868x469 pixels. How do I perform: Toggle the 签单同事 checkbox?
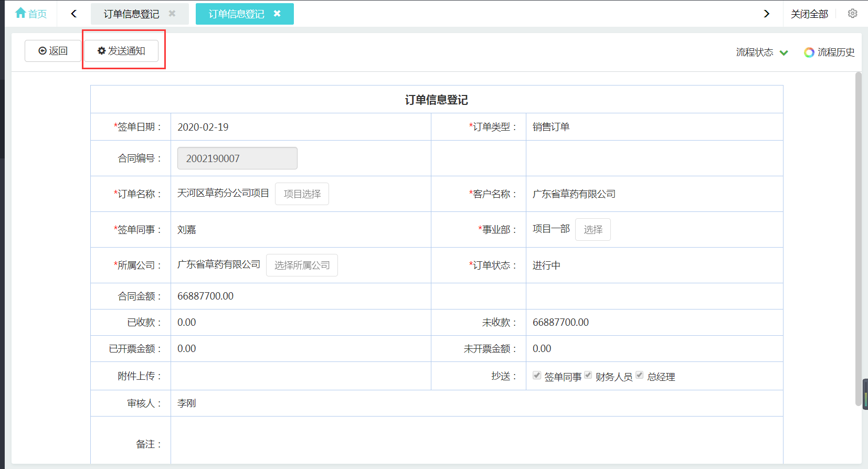pyautogui.click(x=537, y=375)
